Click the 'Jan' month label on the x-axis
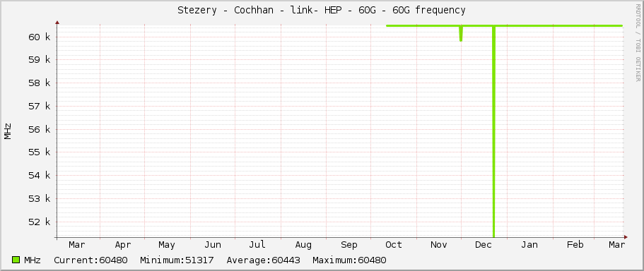 (x=529, y=245)
